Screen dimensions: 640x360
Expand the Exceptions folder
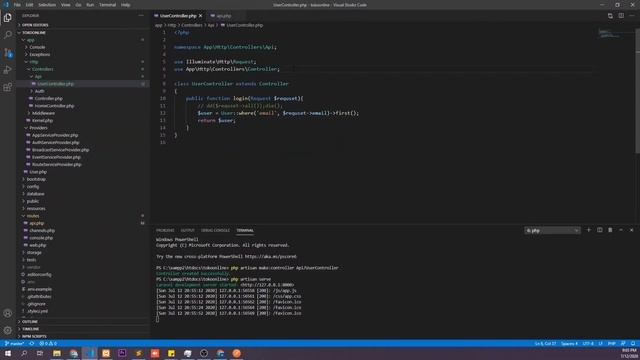(x=40, y=55)
